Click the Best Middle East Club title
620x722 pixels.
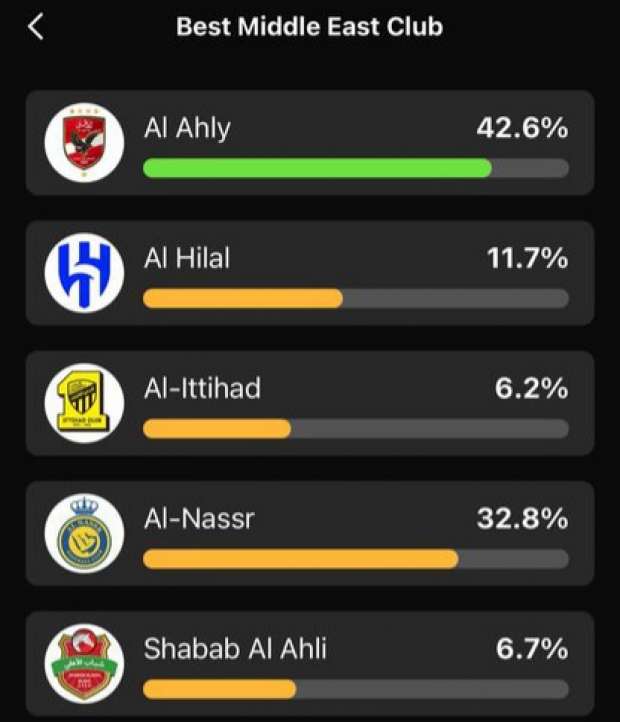tap(309, 27)
